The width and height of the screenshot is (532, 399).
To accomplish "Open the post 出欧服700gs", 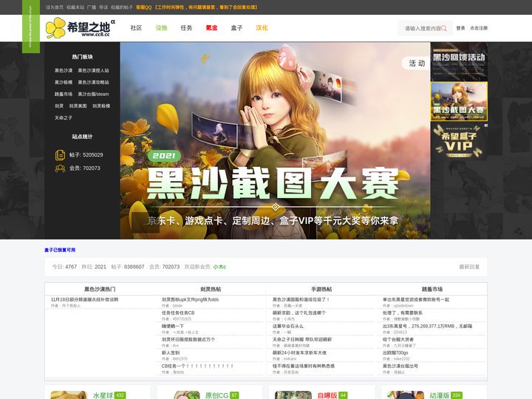I will pyautogui.click(x=395, y=353).
